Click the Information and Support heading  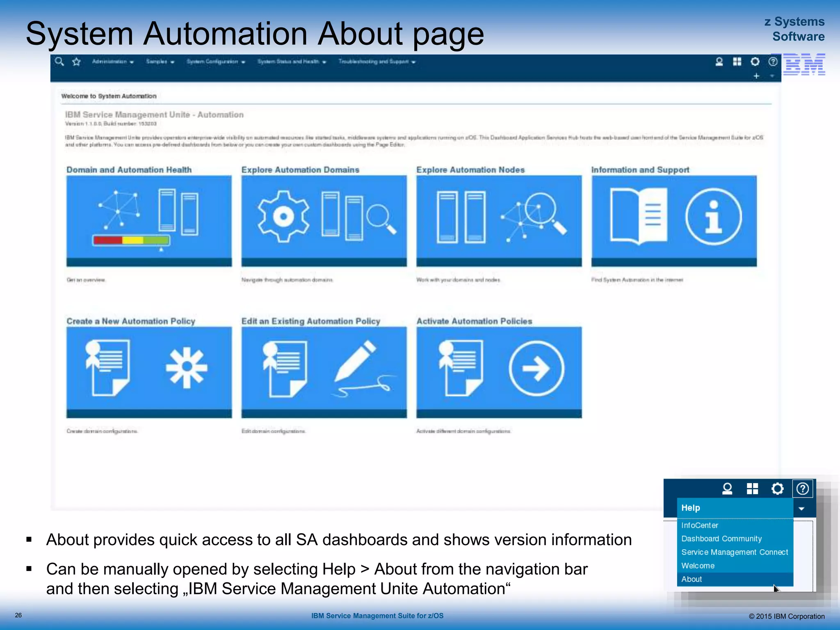pyautogui.click(x=640, y=170)
